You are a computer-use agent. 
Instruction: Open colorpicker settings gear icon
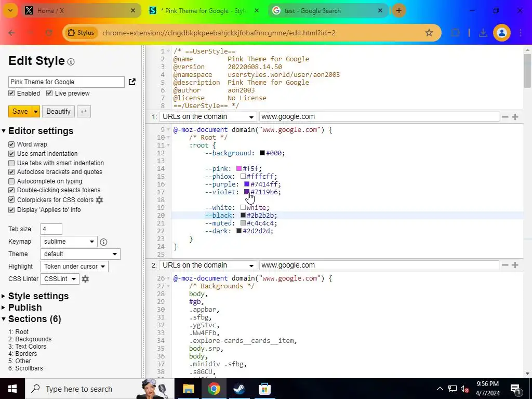coord(99,200)
